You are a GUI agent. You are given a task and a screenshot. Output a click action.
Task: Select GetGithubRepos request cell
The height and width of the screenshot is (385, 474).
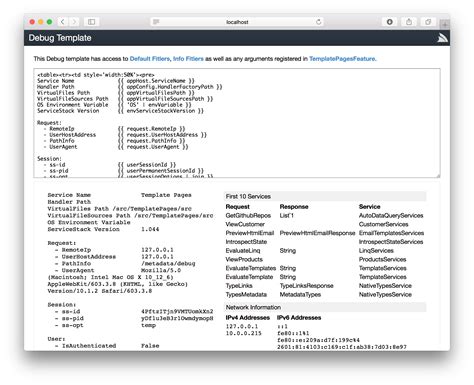point(248,216)
